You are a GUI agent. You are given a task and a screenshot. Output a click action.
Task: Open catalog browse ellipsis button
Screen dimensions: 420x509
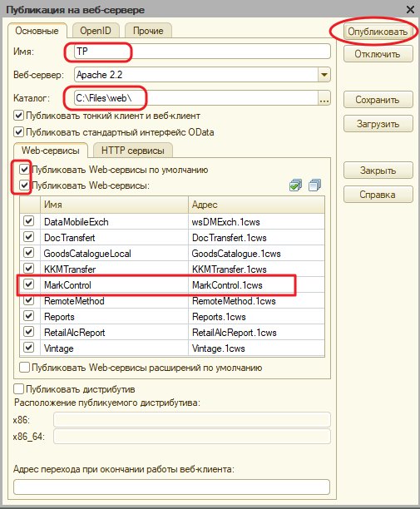(324, 97)
